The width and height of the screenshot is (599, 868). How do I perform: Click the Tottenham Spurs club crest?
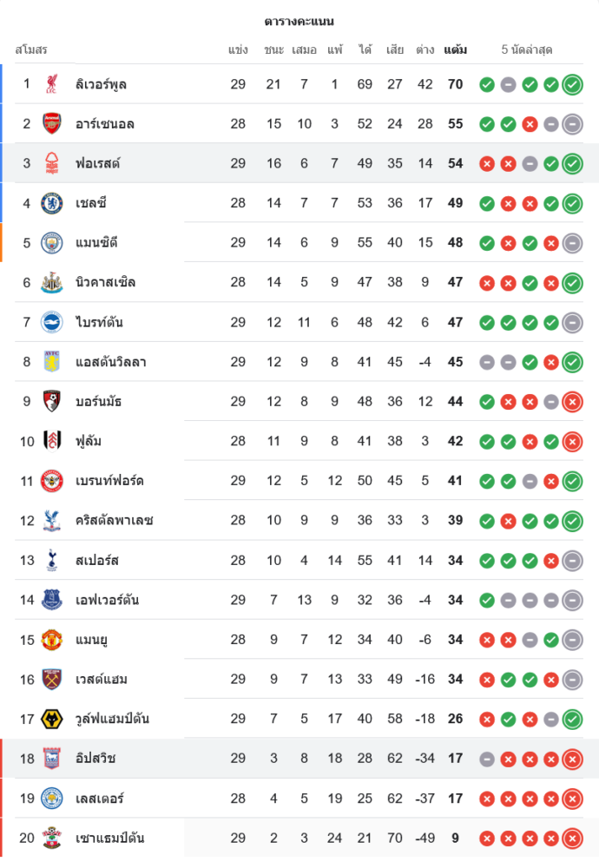[51, 560]
